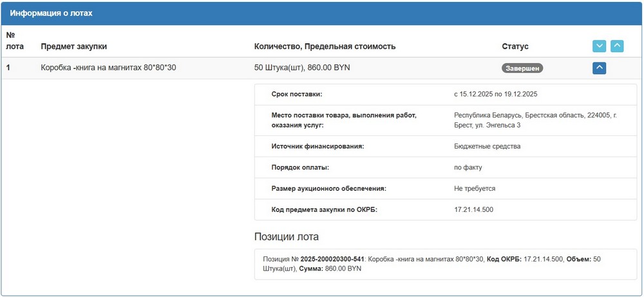Click the quantity "50 Штука(шт), 860.00 BYN"
The width and height of the screenshot is (644, 297).
302,68
